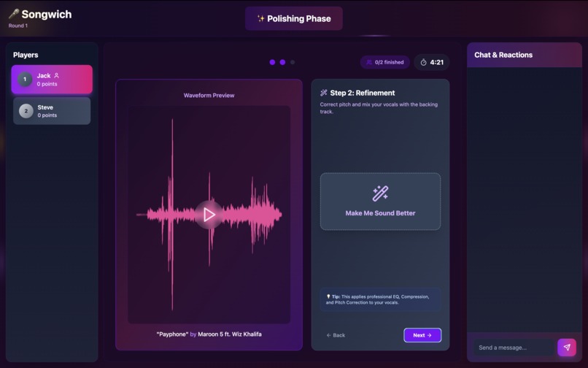The image size is (588, 368).
Task: Click the lightbulb icon in the Tip box
Action: (x=328, y=296)
